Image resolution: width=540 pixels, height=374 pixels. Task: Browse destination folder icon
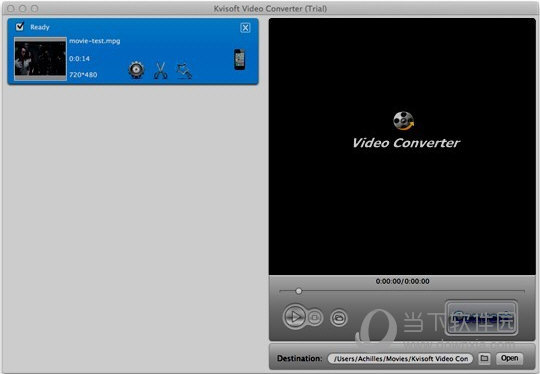[x=484, y=358]
